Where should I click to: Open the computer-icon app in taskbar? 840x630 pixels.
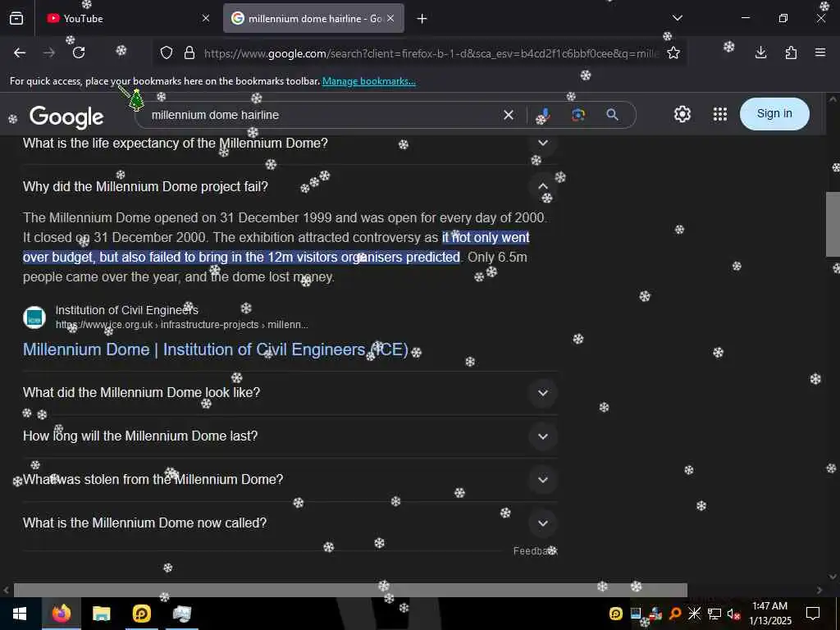181,614
